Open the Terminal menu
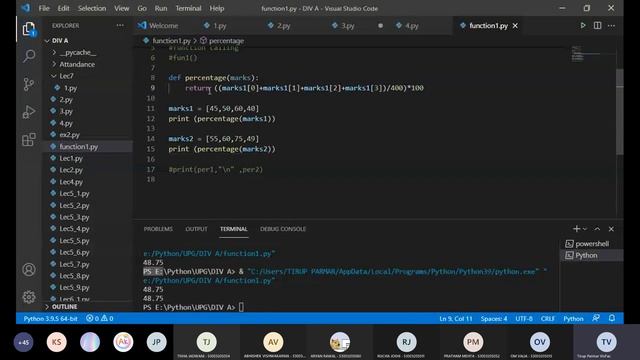Viewport: 640px width, 360px height. 188,8
